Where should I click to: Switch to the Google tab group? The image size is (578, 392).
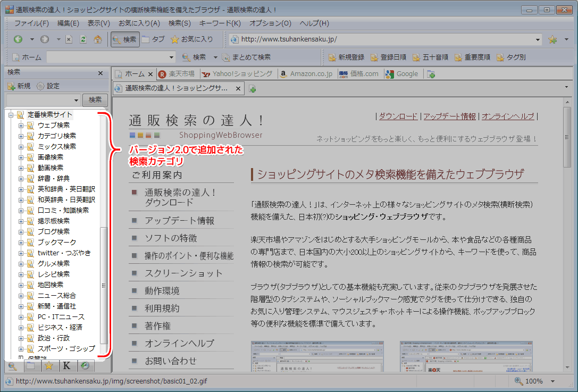coord(402,74)
